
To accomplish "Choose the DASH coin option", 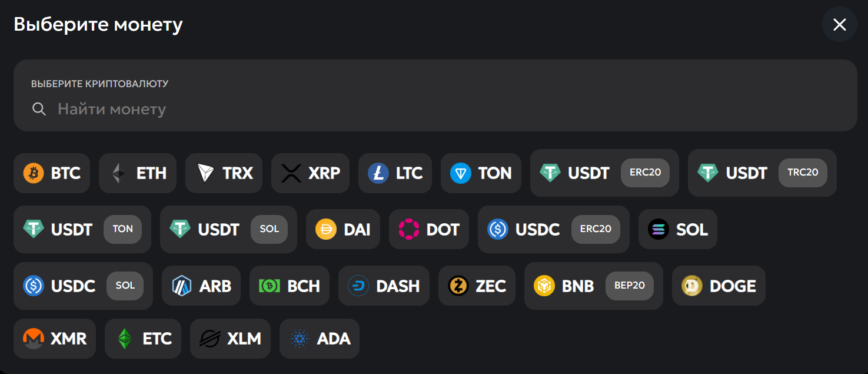I will pos(384,286).
